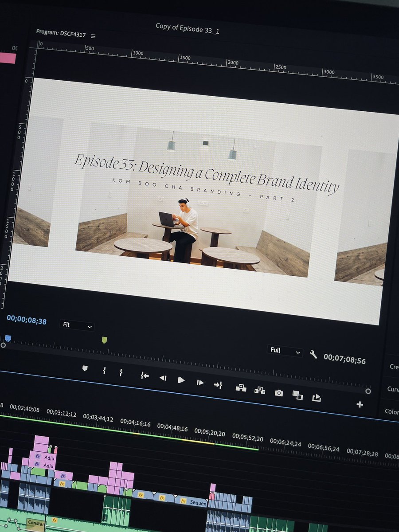Click the export/share arrow icon

tap(316, 398)
